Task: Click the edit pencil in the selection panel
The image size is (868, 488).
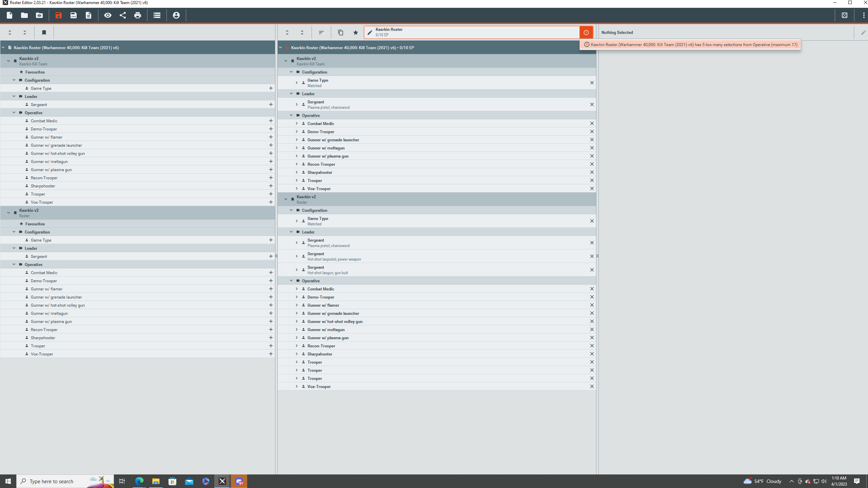Action: [x=863, y=33]
